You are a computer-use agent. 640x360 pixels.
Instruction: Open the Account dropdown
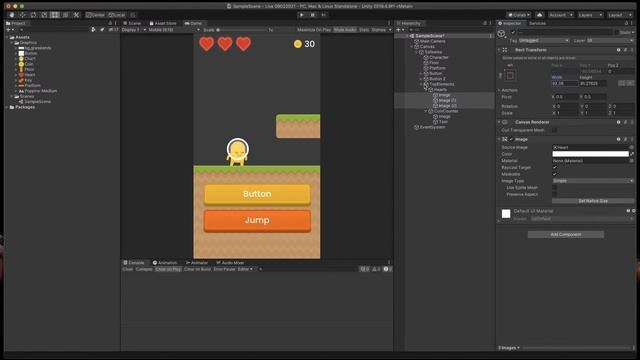click(x=561, y=15)
